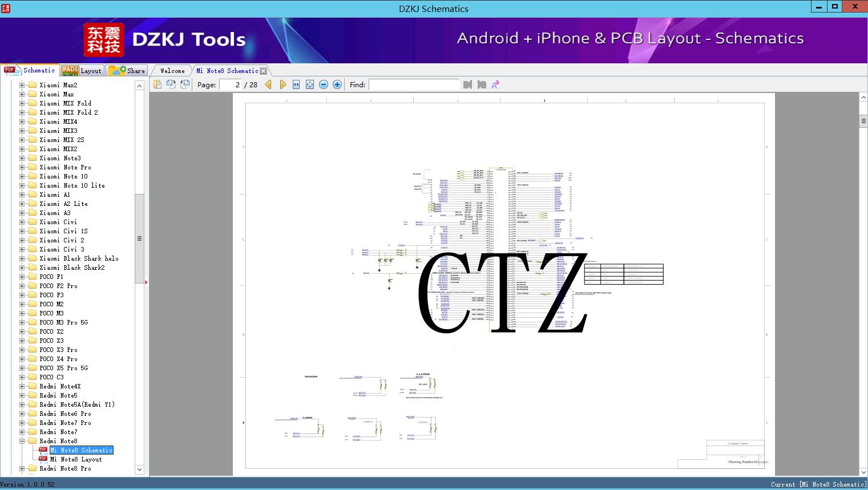This screenshot has width=868, height=490.
Task: Click the document viewer scroll up arrow
Action: pos(863,98)
